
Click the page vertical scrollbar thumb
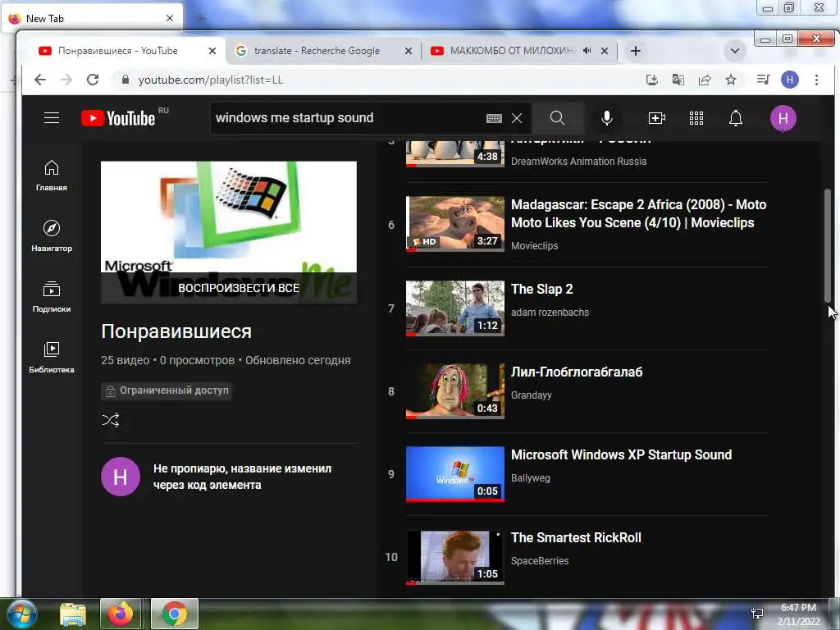coord(827,245)
